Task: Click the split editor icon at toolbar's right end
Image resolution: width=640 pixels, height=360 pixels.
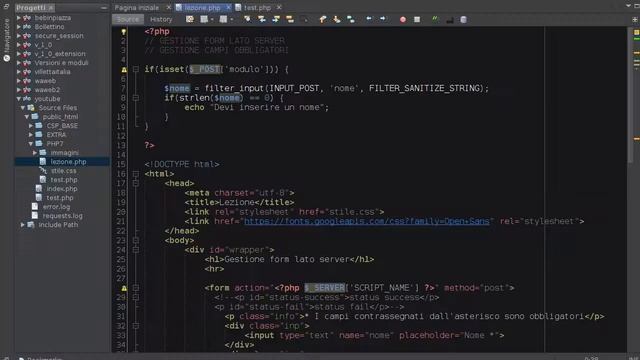Action: pyautogui.click(x=635, y=19)
